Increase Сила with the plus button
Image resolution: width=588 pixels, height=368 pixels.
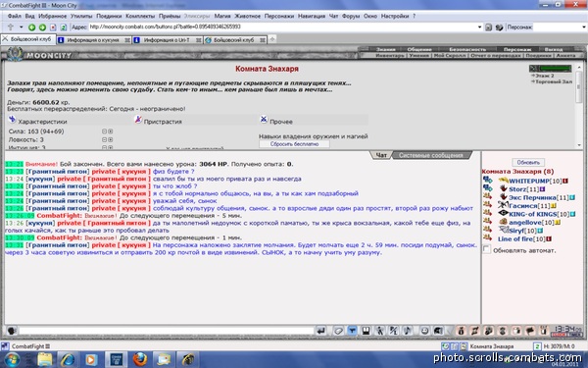pyautogui.click(x=110, y=131)
